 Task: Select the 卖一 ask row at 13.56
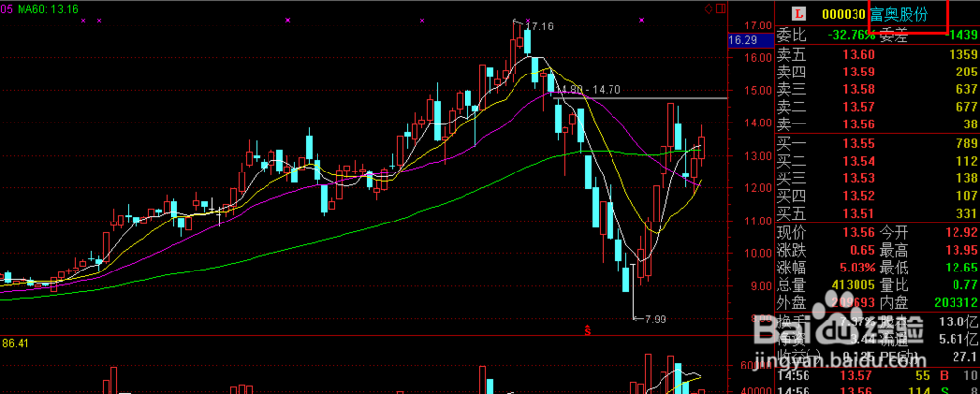click(x=877, y=124)
